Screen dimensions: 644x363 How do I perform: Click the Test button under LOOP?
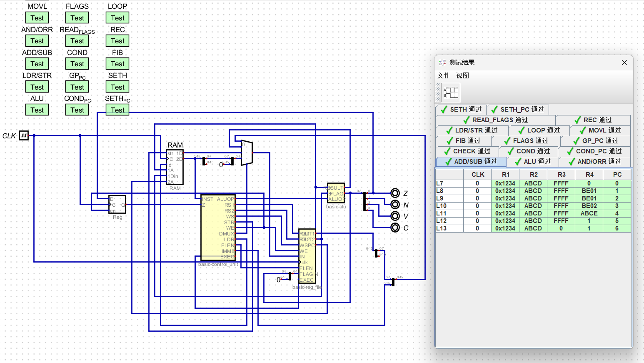[x=117, y=18]
